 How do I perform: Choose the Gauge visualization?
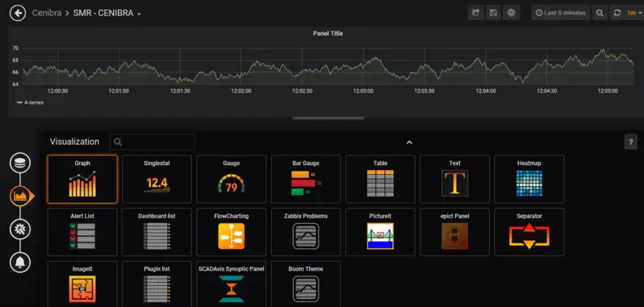click(232, 179)
